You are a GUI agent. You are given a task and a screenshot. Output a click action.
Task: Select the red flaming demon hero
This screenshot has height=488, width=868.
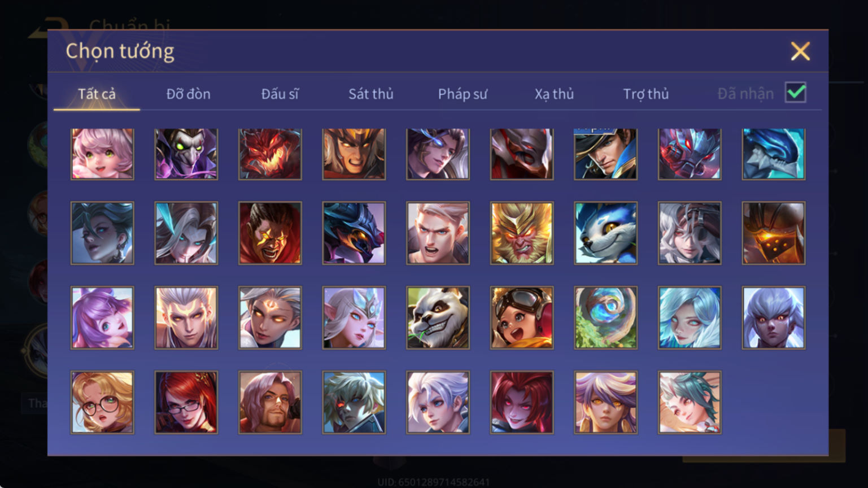click(x=270, y=154)
